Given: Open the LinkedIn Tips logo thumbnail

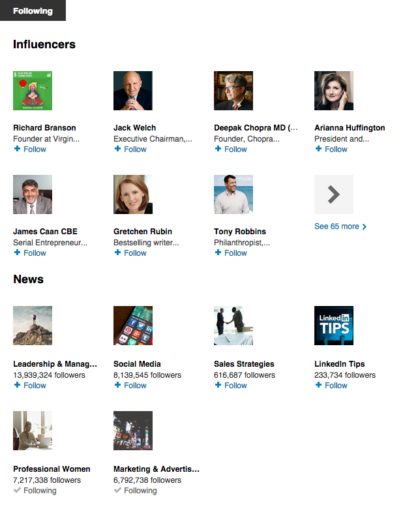Looking at the screenshot, I should pos(334,326).
